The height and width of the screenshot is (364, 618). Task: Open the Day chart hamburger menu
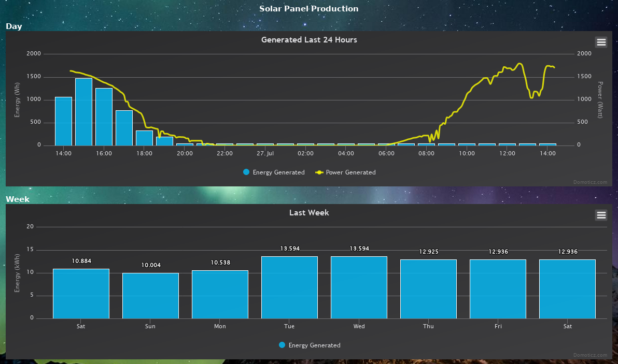pos(601,42)
